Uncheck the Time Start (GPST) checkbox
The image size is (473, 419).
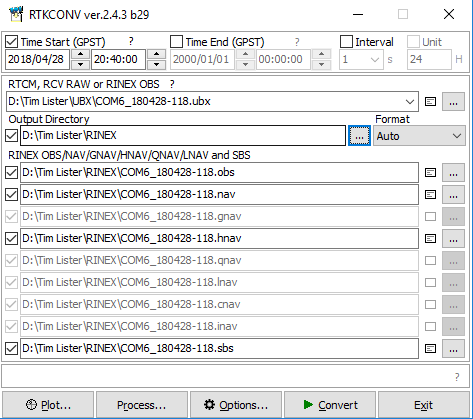[11, 42]
